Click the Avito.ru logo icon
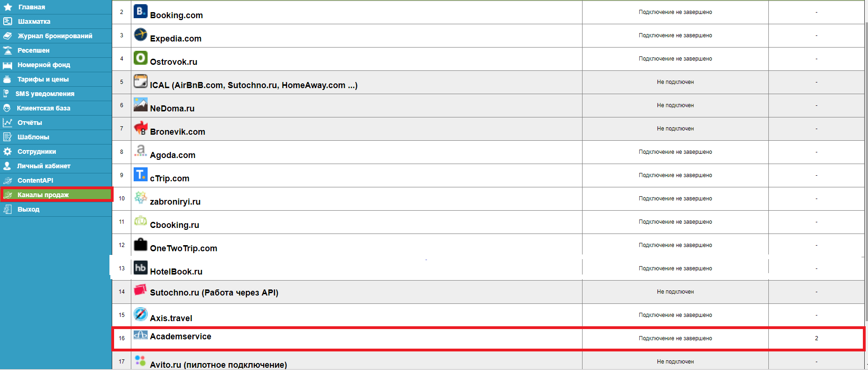Image resolution: width=868 pixels, height=371 pixels. 141,361
